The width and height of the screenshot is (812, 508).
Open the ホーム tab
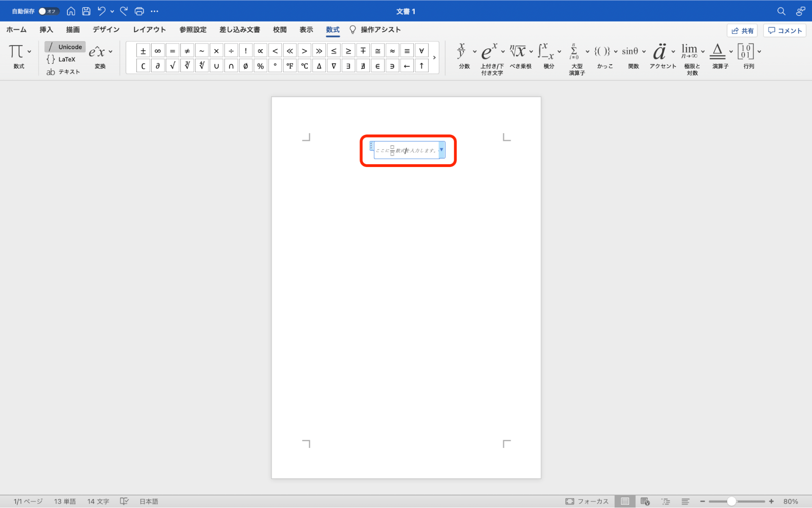click(x=16, y=30)
